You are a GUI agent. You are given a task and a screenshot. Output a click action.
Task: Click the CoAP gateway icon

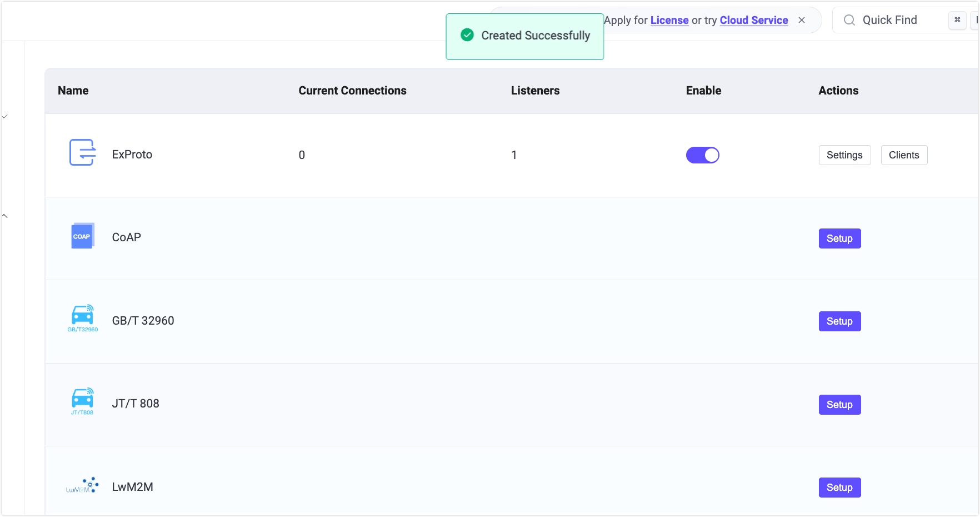(x=82, y=236)
